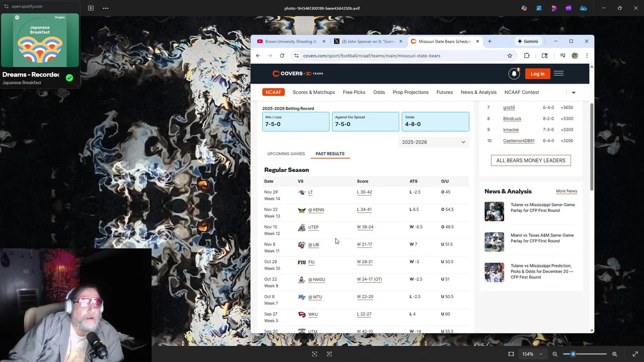Click the Covers notification bell
644x362 pixels.
click(x=514, y=73)
